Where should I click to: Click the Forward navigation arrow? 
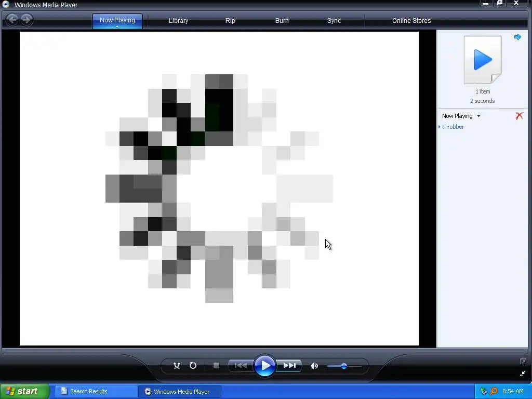point(26,20)
